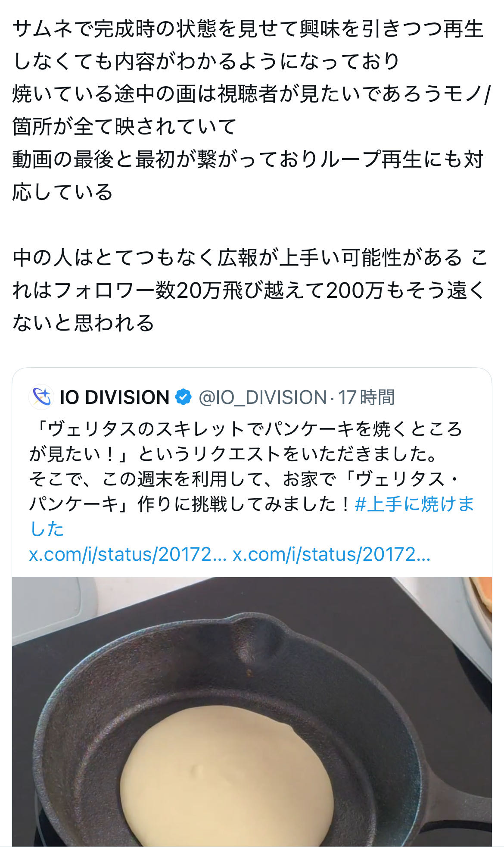Screen dimensions: 504x847
Task: Tap the quoted line そこで、この週末を利用して
Action: click(244, 479)
